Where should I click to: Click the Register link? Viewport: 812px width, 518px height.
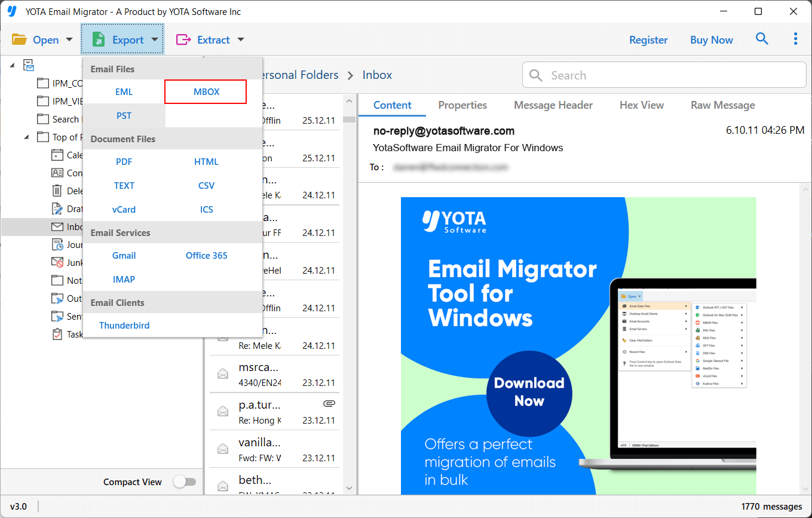pos(648,40)
